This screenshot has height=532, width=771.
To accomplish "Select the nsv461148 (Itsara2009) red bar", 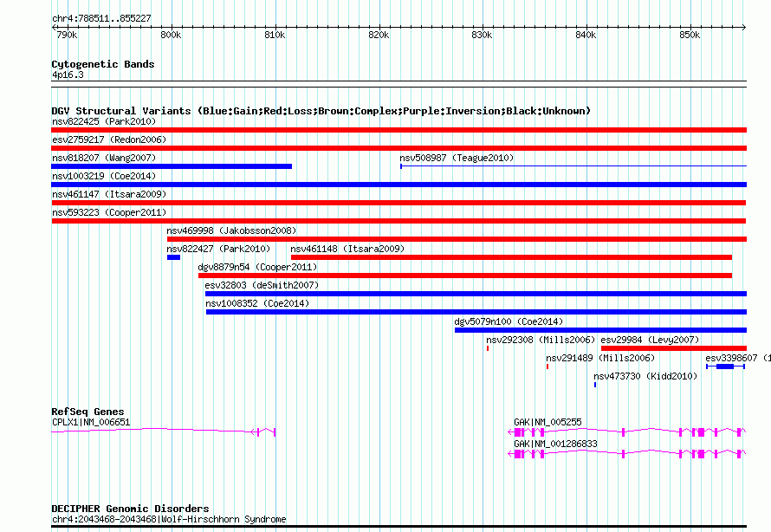I will (511, 257).
